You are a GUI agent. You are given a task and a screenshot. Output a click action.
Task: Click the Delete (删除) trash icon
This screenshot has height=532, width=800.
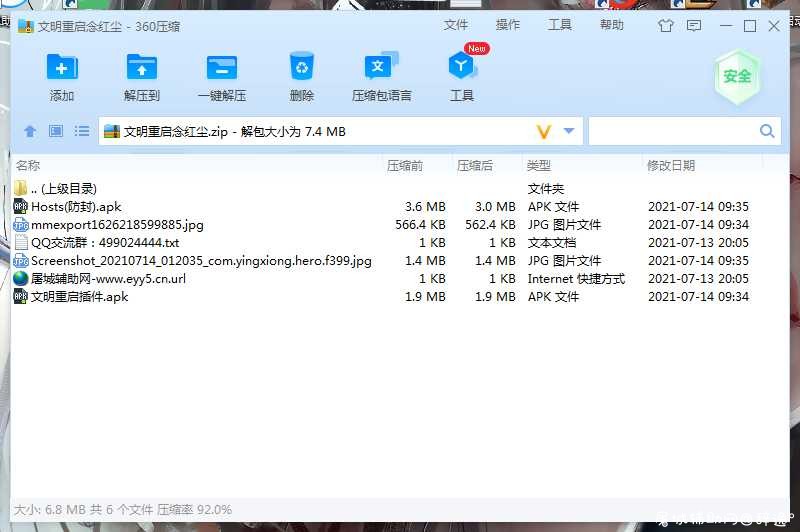tap(302, 66)
